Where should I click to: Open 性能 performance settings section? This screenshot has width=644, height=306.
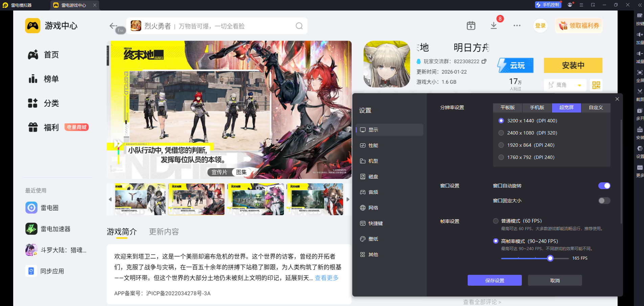(390, 145)
